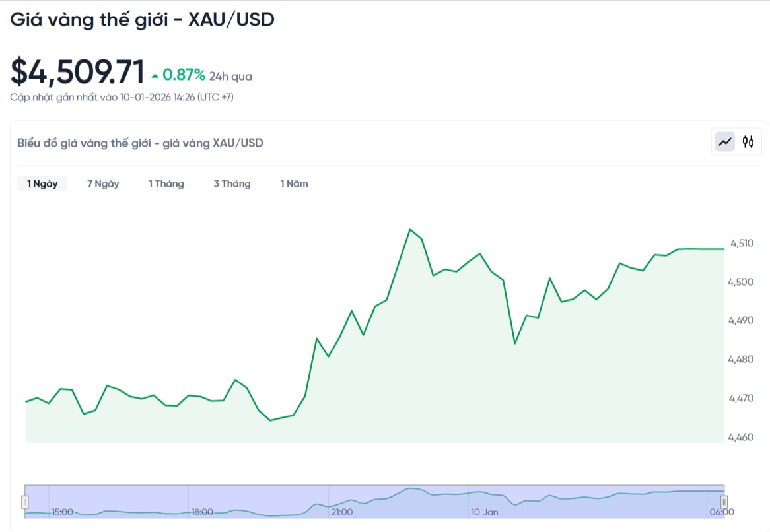770x532 pixels.
Task: Open the 1 Năm chart range
Action: (x=294, y=184)
